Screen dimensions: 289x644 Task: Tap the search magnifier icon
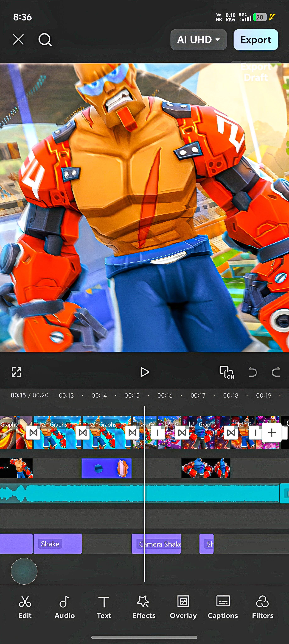[45, 40]
